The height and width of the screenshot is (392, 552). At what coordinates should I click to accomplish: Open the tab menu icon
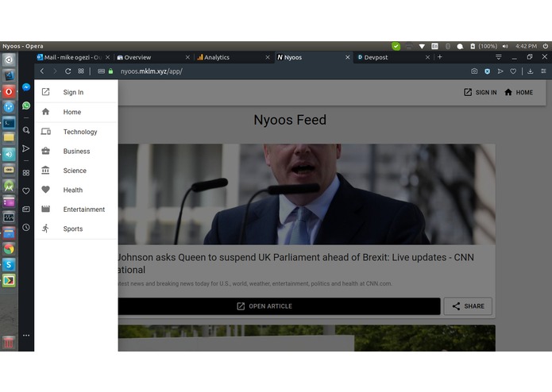[x=499, y=57]
